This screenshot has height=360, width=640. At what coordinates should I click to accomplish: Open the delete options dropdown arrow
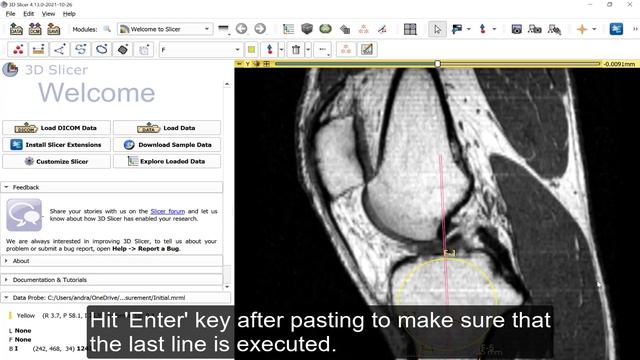(x=308, y=50)
